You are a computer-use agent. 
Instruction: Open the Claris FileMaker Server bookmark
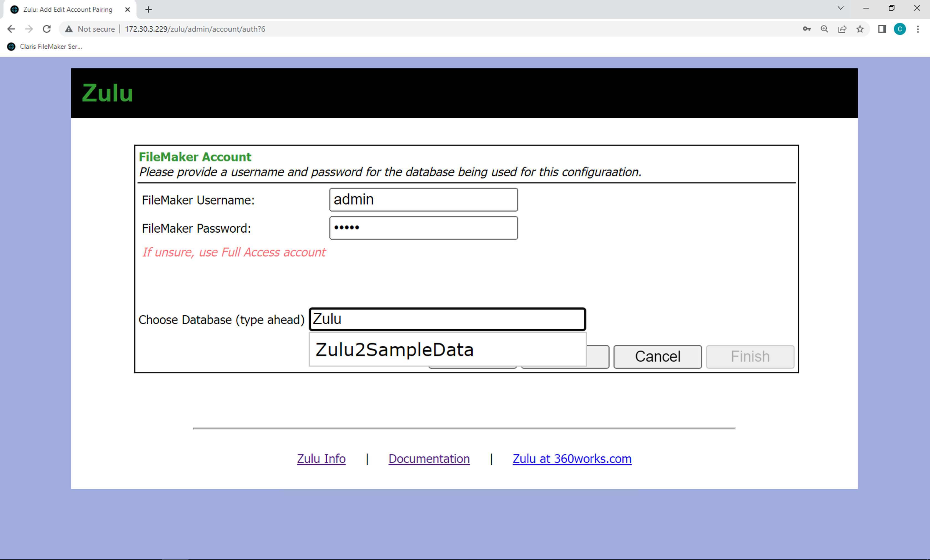[x=45, y=46]
